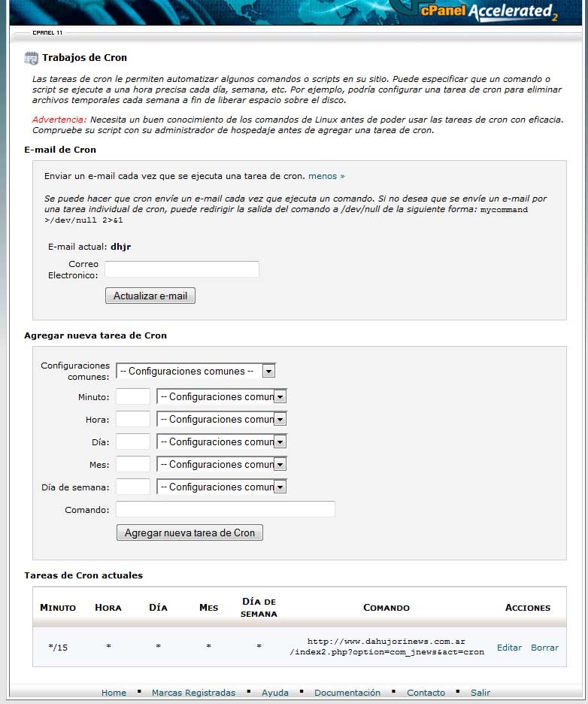Click the Día de semana column header
The height and width of the screenshot is (704, 588).
tap(259, 608)
